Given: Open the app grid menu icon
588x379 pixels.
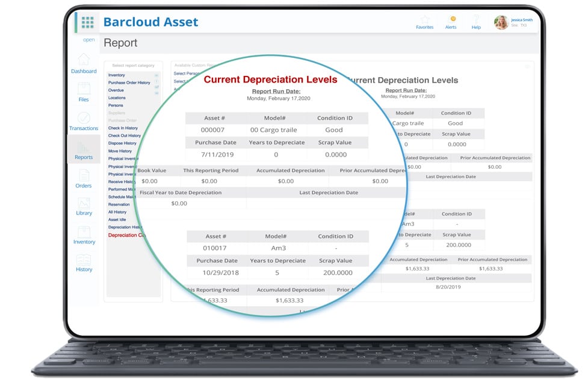Looking at the screenshot, I should pos(87,22).
